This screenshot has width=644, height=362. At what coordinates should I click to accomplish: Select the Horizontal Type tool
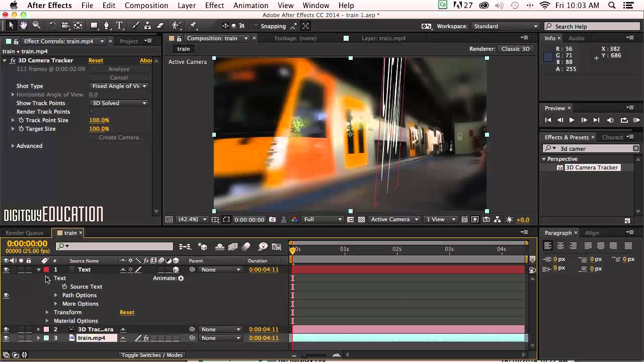tap(119, 26)
